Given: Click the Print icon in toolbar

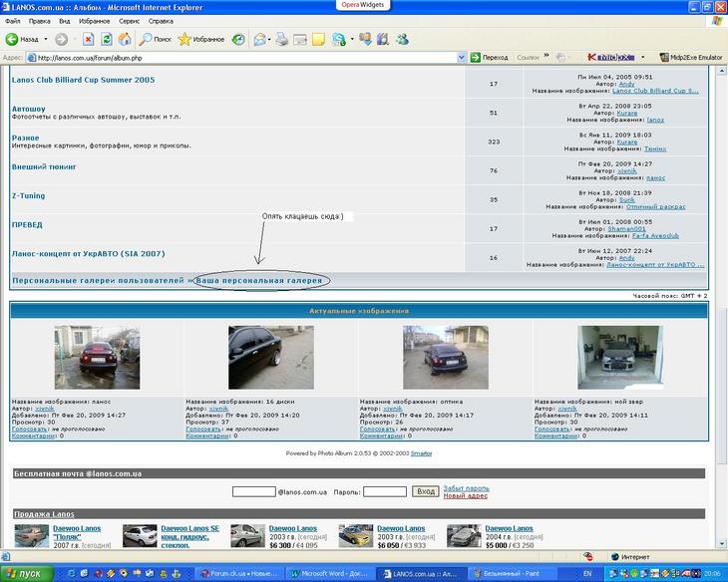Looking at the screenshot, I should pos(282,39).
